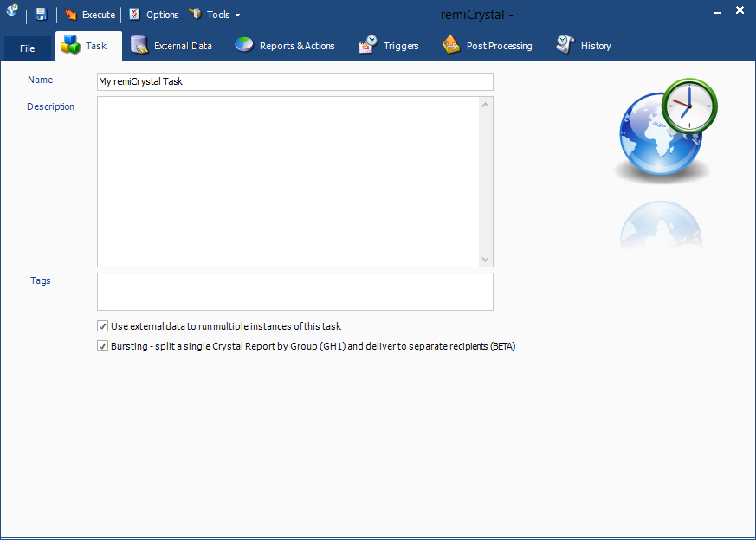Click the Tools box icon

[195, 14]
